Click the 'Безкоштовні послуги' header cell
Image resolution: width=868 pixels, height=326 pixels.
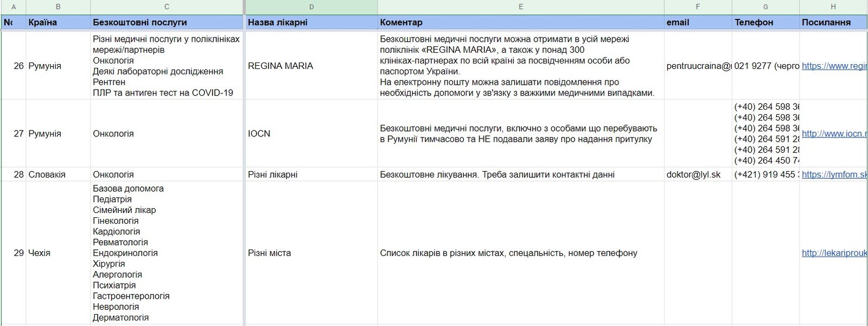[167, 22]
